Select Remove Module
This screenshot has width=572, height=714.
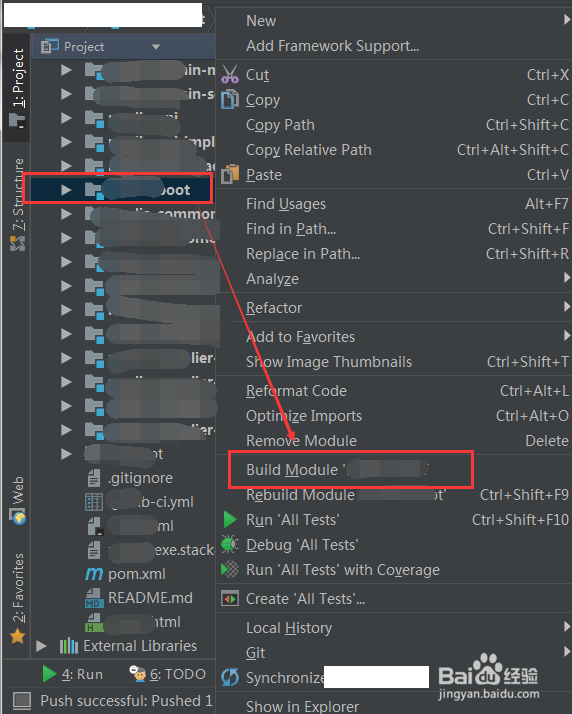(x=393, y=440)
